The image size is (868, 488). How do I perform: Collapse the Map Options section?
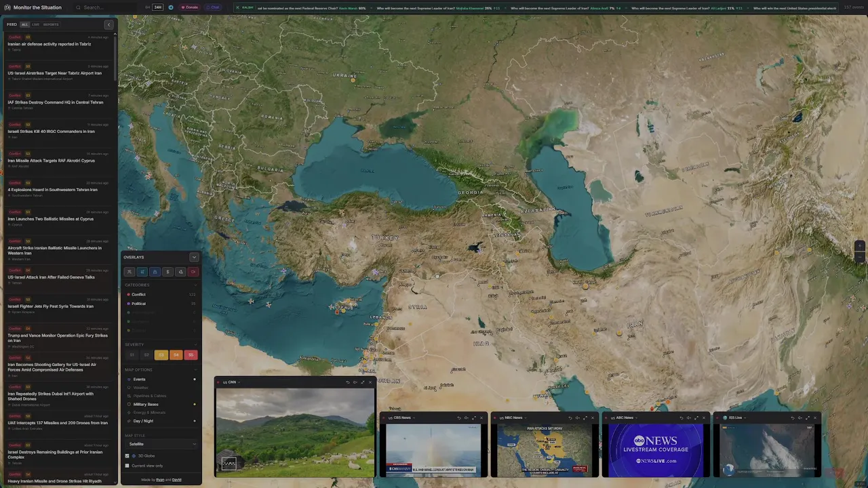coord(195,369)
